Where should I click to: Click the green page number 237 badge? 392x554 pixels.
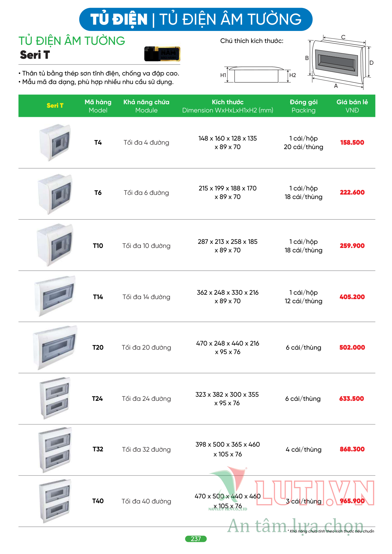[x=196, y=539]
